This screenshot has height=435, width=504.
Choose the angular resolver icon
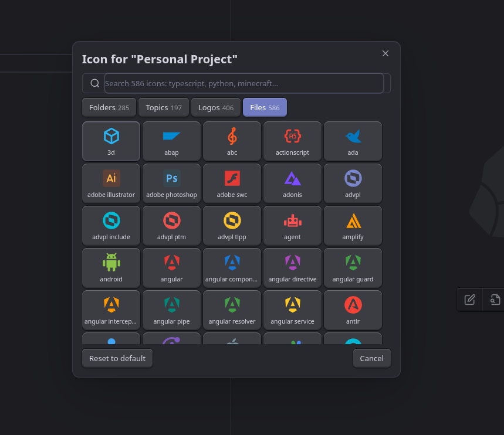tap(232, 310)
